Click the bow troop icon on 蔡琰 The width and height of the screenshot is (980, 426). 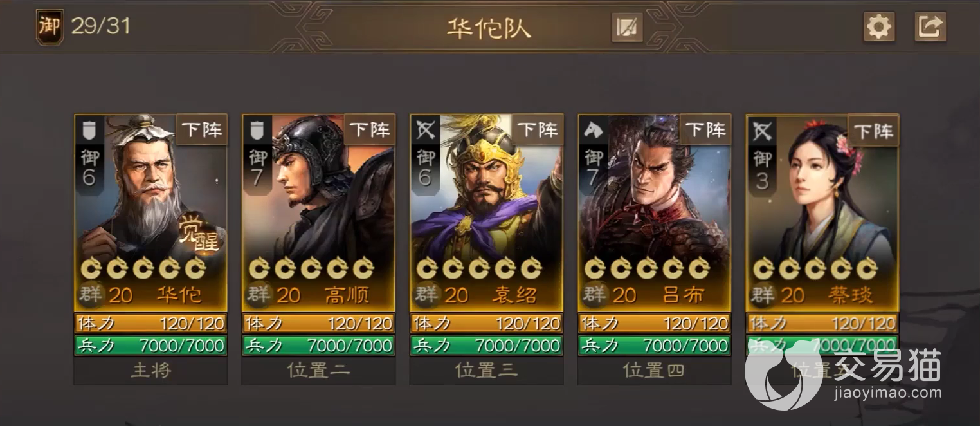tap(761, 131)
